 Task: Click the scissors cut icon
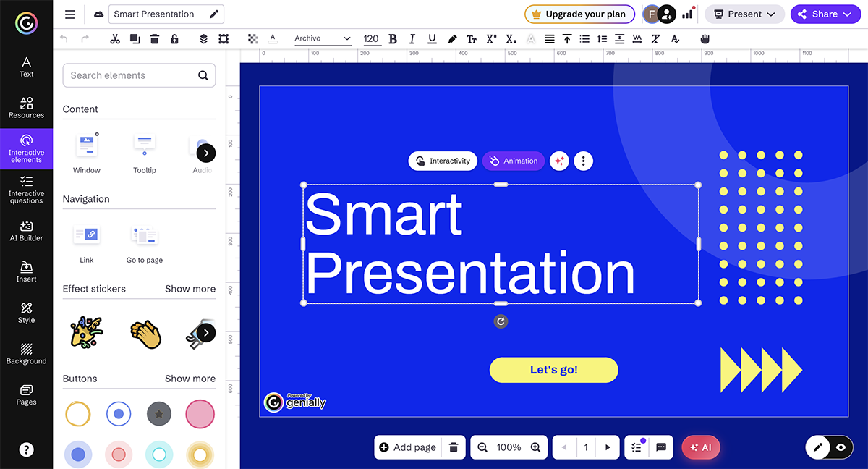point(115,39)
